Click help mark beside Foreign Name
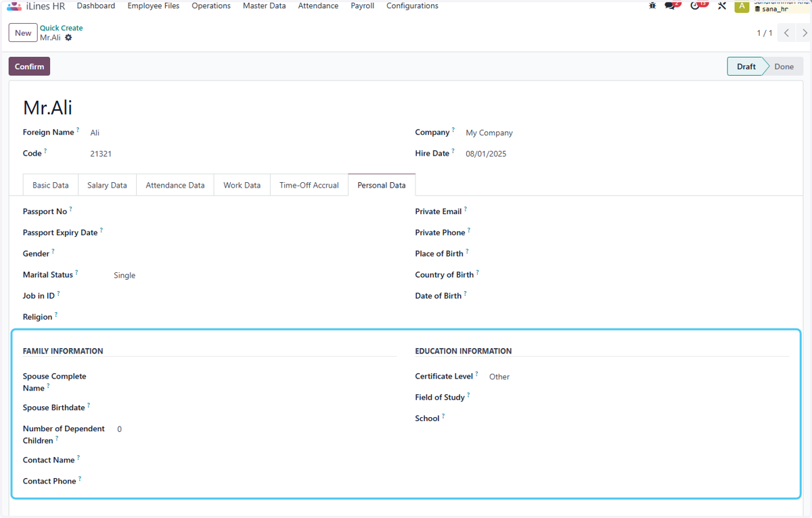Image resolution: width=812 pixels, height=518 pixels. [x=78, y=130]
